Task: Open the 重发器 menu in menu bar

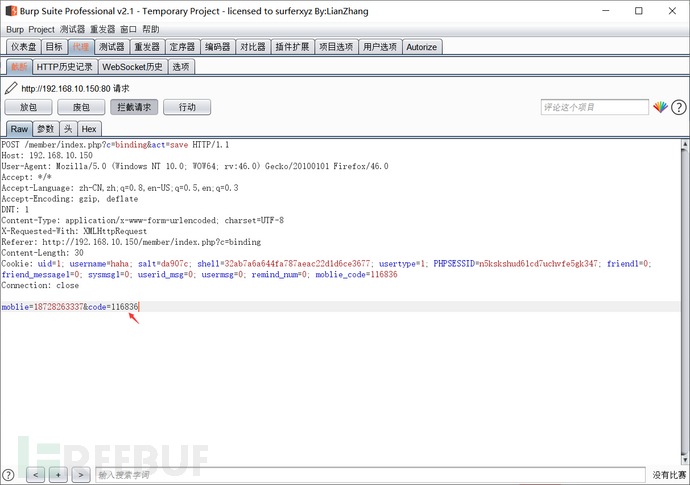Action: pos(103,29)
